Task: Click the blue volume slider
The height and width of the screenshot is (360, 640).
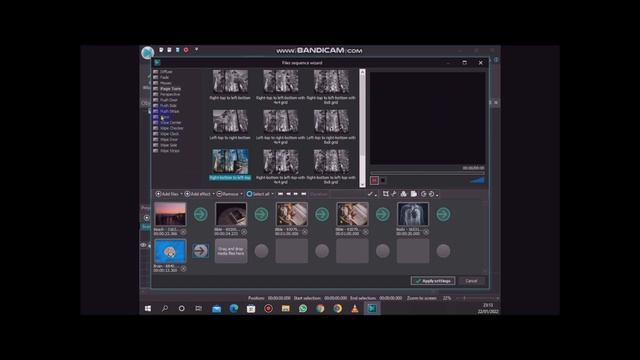Action: point(477,180)
